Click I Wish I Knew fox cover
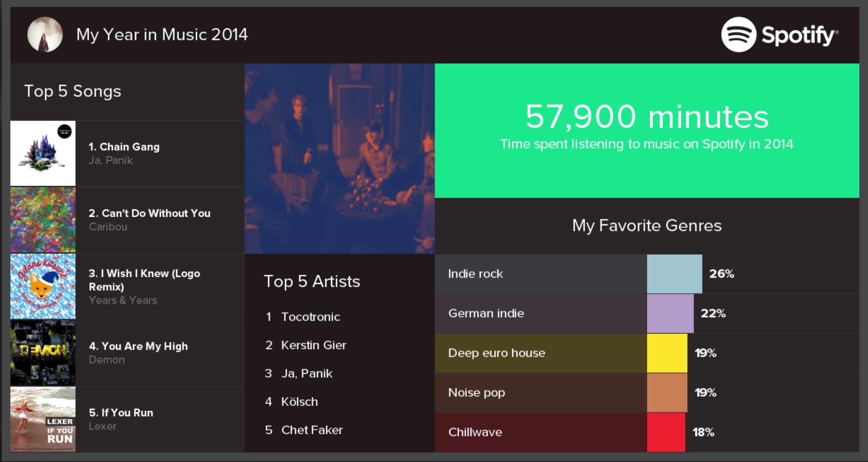This screenshot has height=462, width=868. (x=43, y=286)
